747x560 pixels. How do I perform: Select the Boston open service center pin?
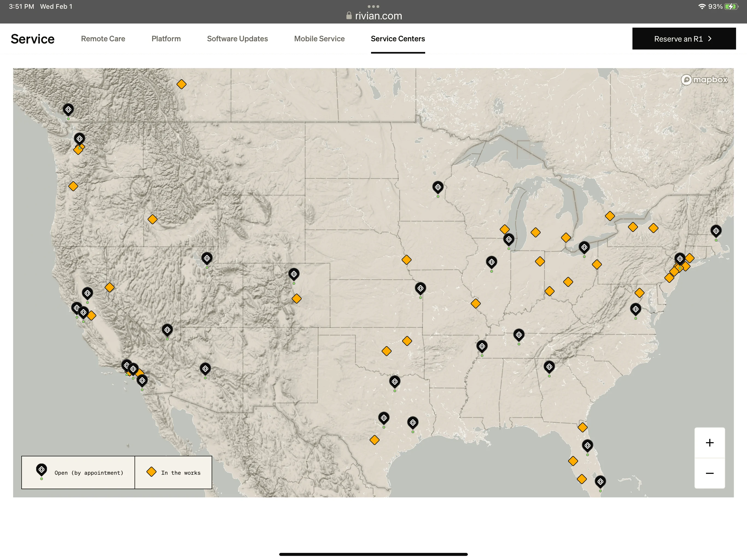tap(716, 232)
